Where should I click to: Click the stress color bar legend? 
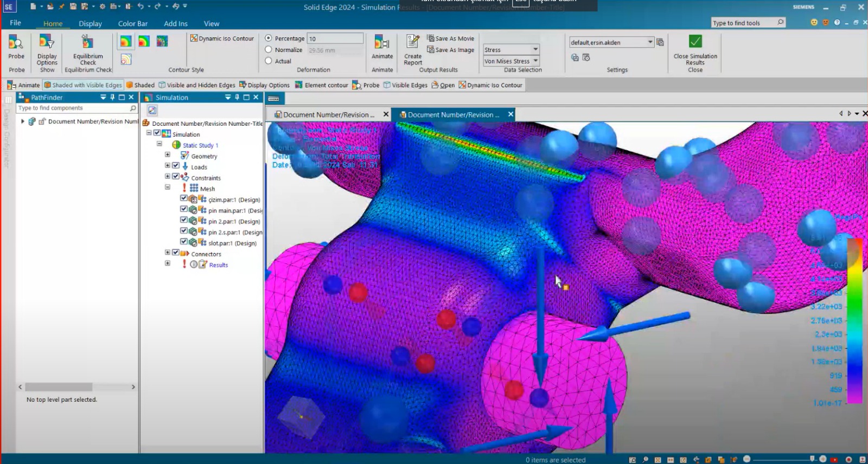854,321
